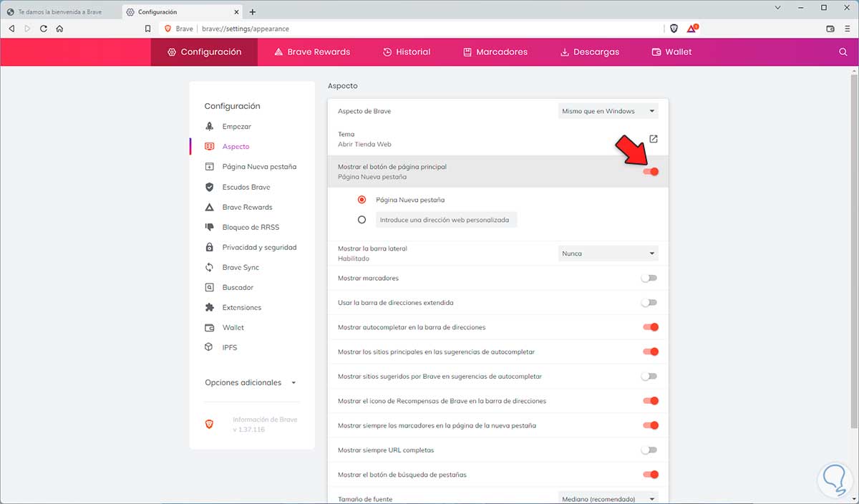
Task: Open the Descargas header tab
Action: click(x=589, y=52)
